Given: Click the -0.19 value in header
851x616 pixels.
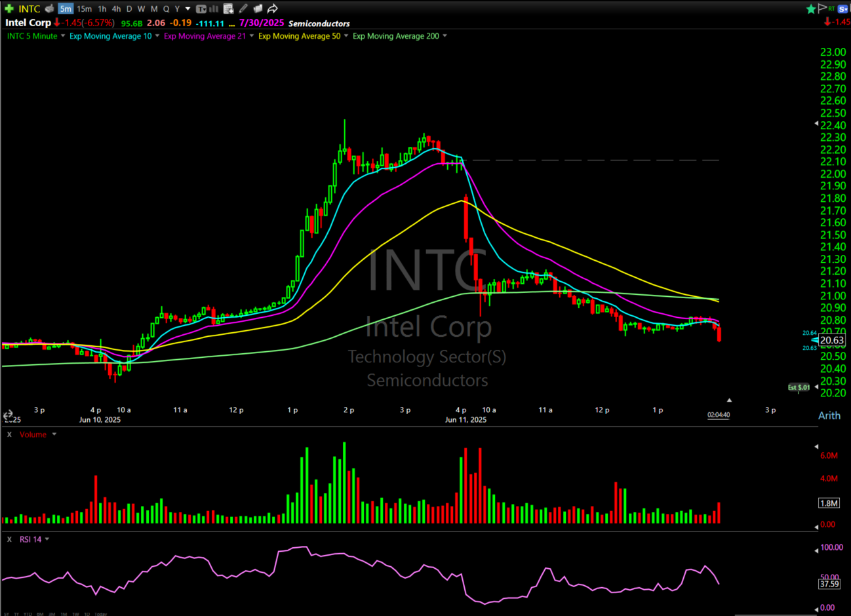Looking at the screenshot, I should [181, 23].
